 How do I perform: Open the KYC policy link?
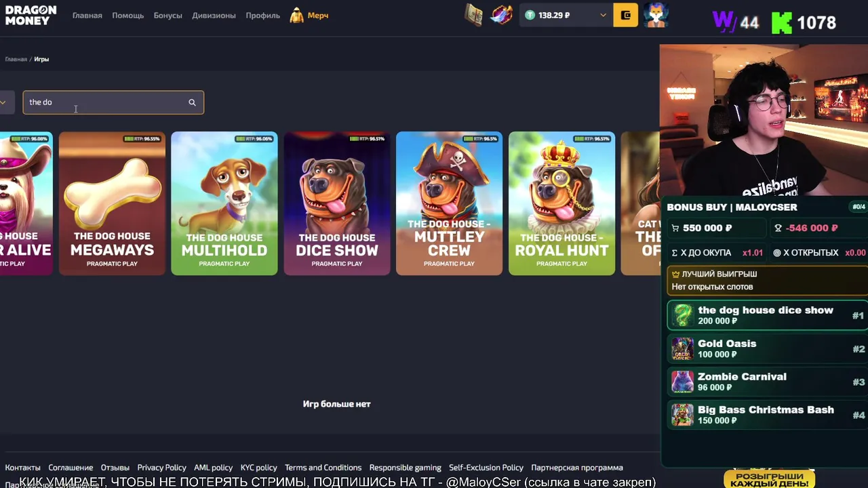click(x=258, y=468)
